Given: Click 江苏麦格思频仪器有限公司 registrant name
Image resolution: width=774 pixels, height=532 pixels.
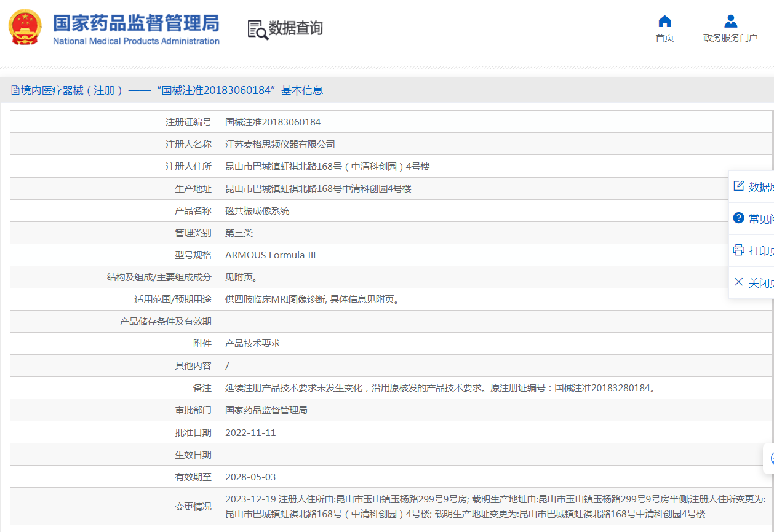Looking at the screenshot, I should (280, 145).
